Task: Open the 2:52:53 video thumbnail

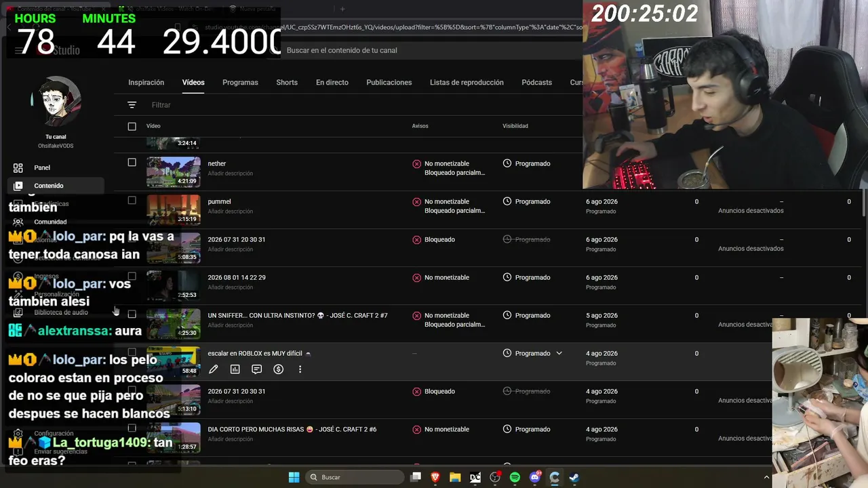Action: [x=174, y=286]
